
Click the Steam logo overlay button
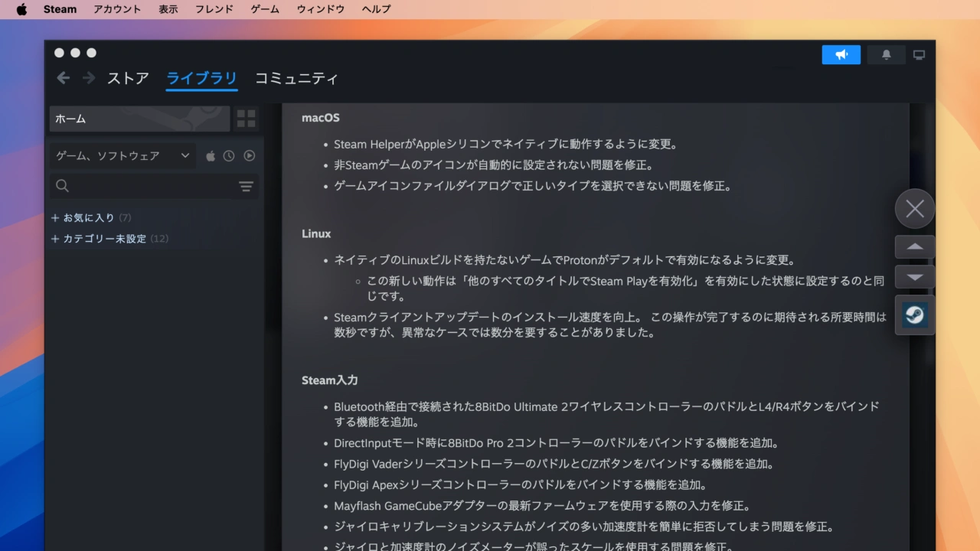tap(915, 315)
